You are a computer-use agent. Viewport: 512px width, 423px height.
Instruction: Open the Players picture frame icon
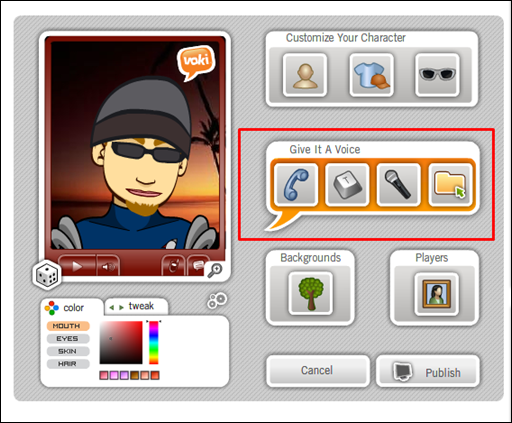436,294
